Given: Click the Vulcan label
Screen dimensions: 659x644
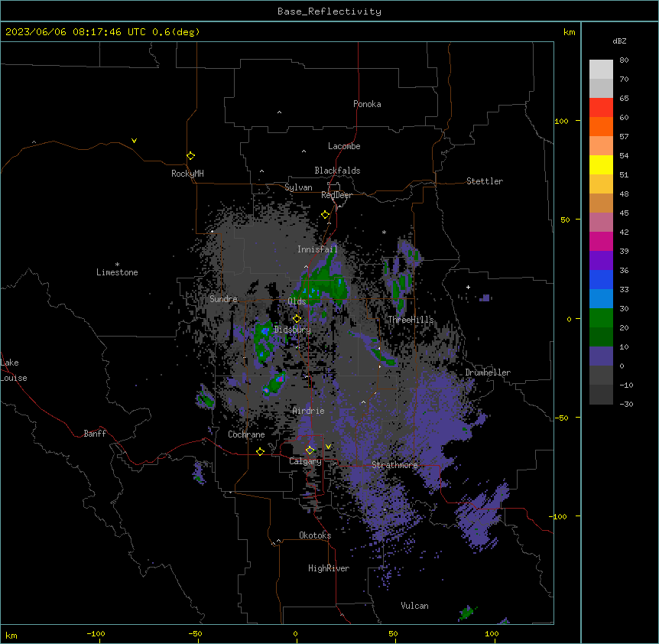Looking at the screenshot, I should click(414, 606).
